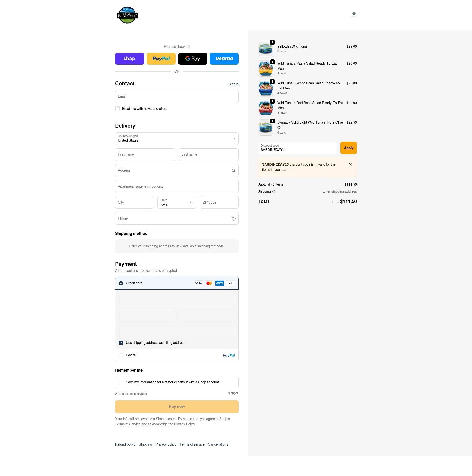Click the Sign in link

[x=233, y=84]
